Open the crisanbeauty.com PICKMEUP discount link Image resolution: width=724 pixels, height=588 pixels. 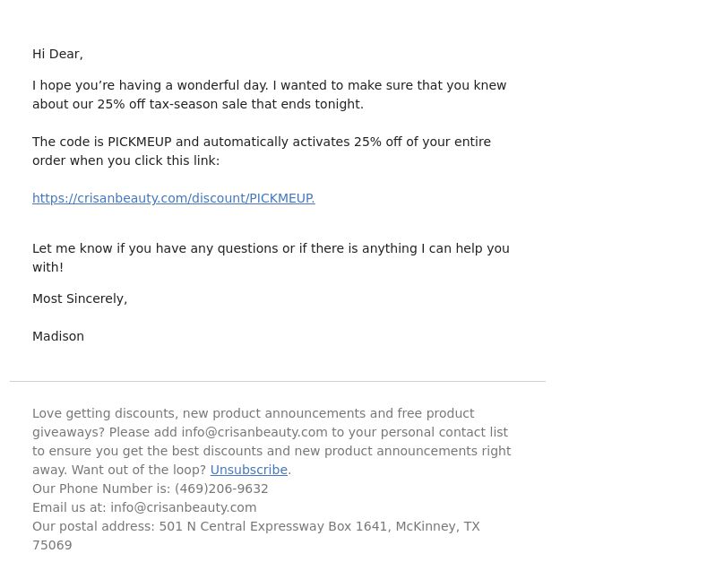[174, 198]
